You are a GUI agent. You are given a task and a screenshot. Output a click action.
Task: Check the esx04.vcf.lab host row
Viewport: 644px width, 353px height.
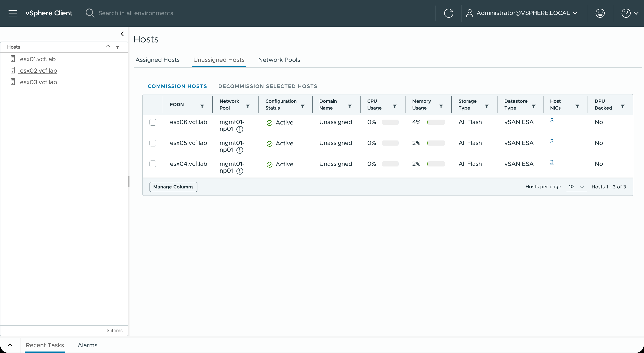point(153,164)
